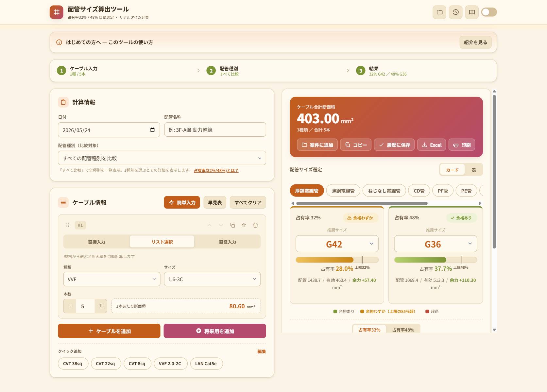Switch result view to 表
Image resolution: width=547 pixels, height=392 pixels.
(x=473, y=170)
